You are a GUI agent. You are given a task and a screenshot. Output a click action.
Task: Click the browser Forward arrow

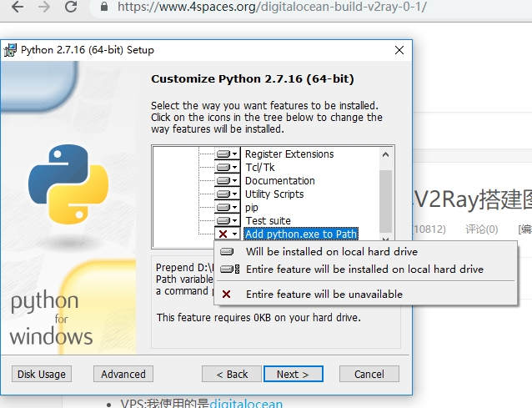(44, 7)
